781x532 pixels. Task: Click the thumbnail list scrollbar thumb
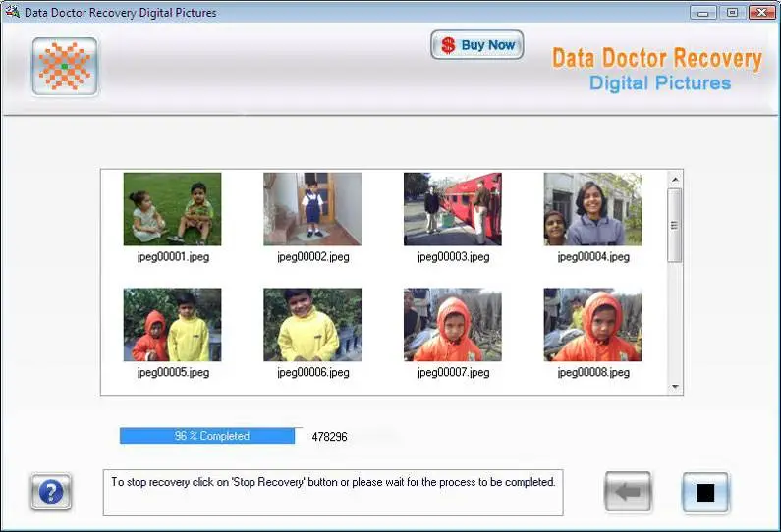[675, 226]
